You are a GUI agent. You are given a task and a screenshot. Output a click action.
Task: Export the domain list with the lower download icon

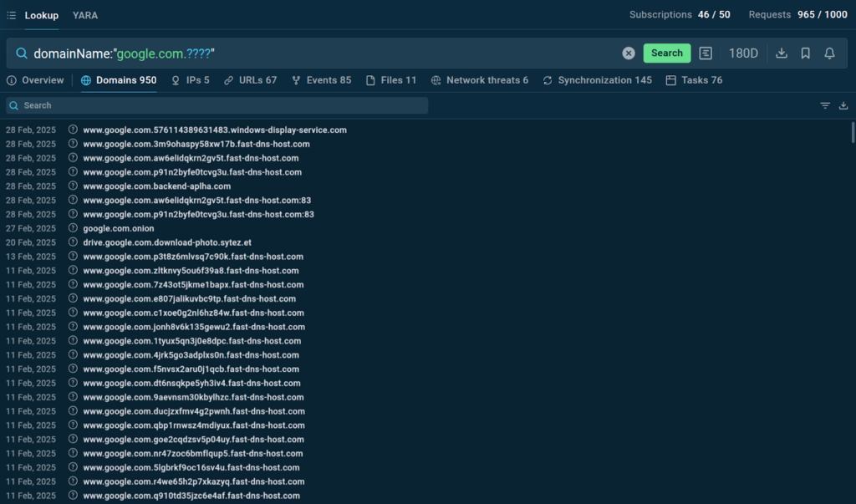843,105
